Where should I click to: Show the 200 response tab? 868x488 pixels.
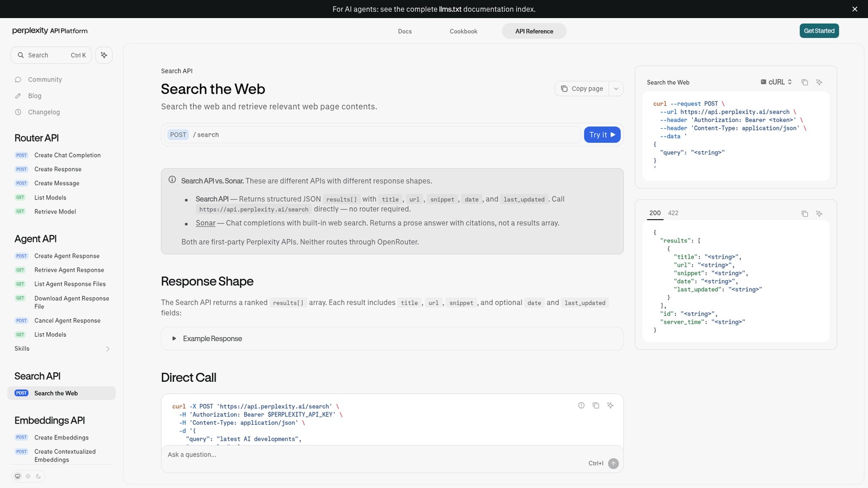[x=655, y=213]
